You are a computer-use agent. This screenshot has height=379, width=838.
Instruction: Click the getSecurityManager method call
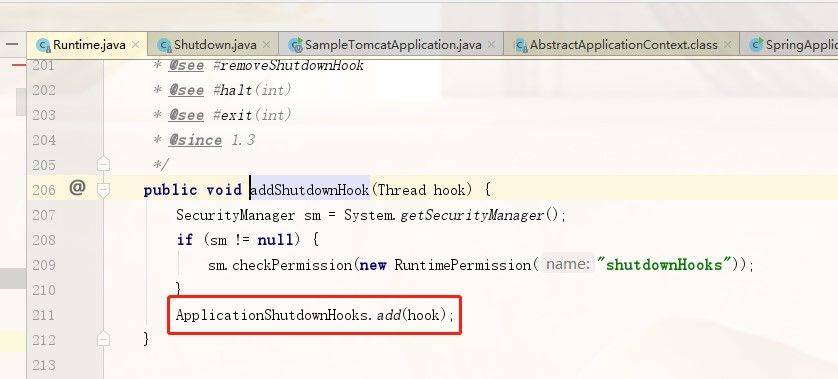click(472, 215)
